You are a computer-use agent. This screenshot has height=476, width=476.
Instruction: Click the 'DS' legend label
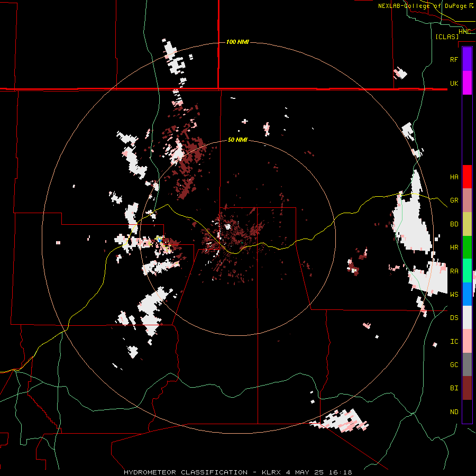pos(454,318)
